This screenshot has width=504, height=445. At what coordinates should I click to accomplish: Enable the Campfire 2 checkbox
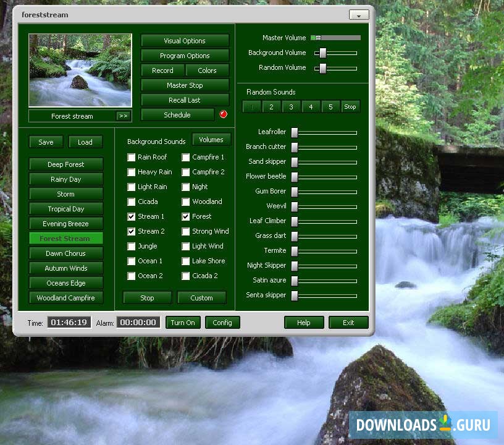[x=185, y=172]
